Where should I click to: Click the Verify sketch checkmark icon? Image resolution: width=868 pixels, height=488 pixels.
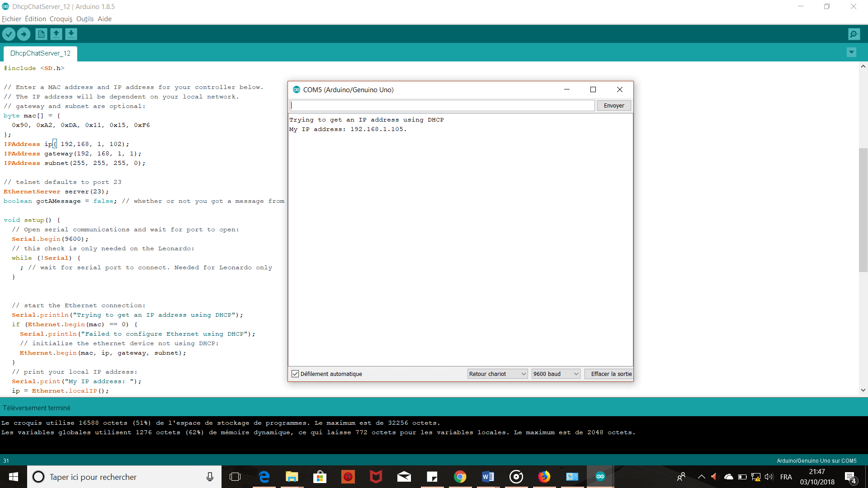(9, 34)
